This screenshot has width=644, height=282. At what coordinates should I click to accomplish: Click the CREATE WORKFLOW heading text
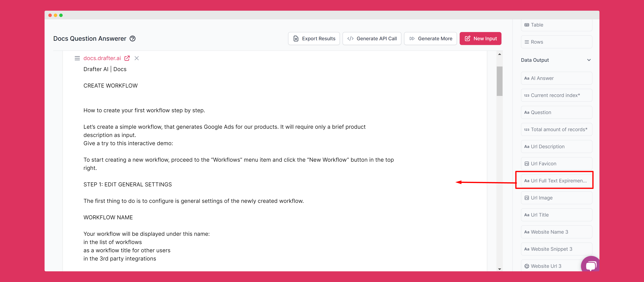[x=110, y=86]
